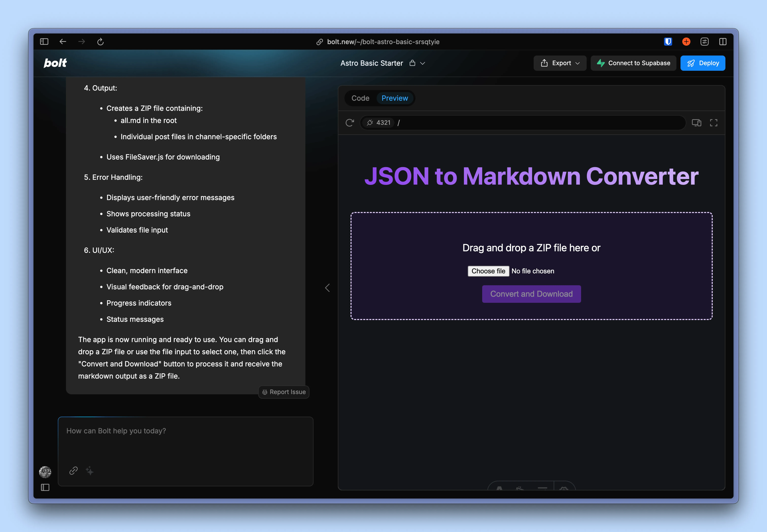The width and height of the screenshot is (767, 532).
Task: Reload the browser page
Action: [100, 42]
